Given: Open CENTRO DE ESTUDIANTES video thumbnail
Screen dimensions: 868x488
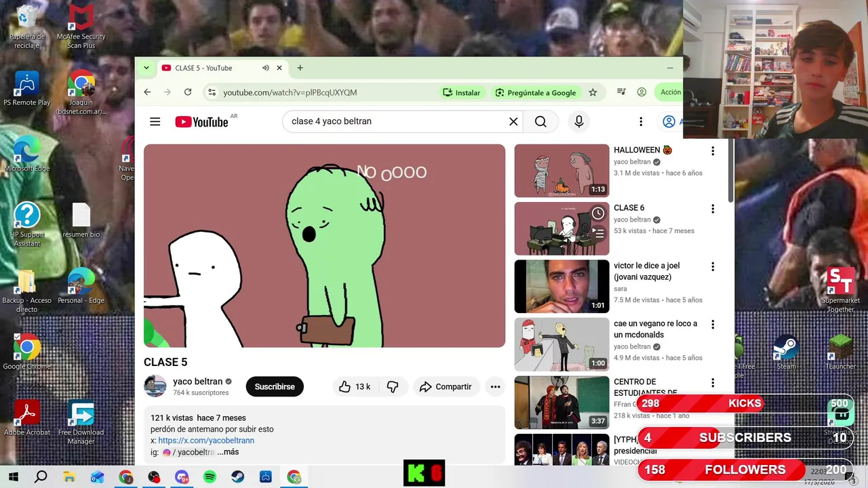Looking at the screenshot, I should pos(561,403).
